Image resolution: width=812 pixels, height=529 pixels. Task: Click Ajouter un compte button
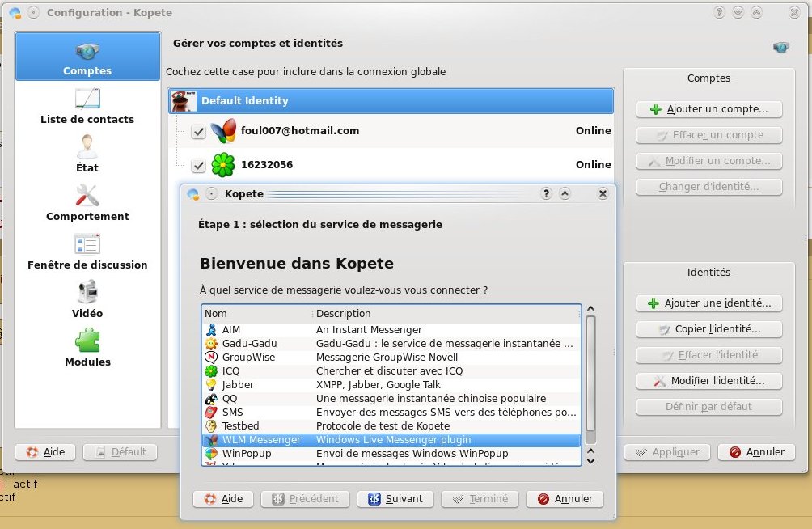(x=709, y=109)
